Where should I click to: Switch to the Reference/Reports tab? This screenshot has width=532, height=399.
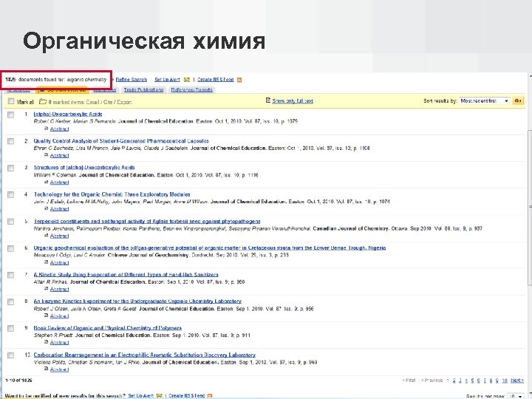191,90
